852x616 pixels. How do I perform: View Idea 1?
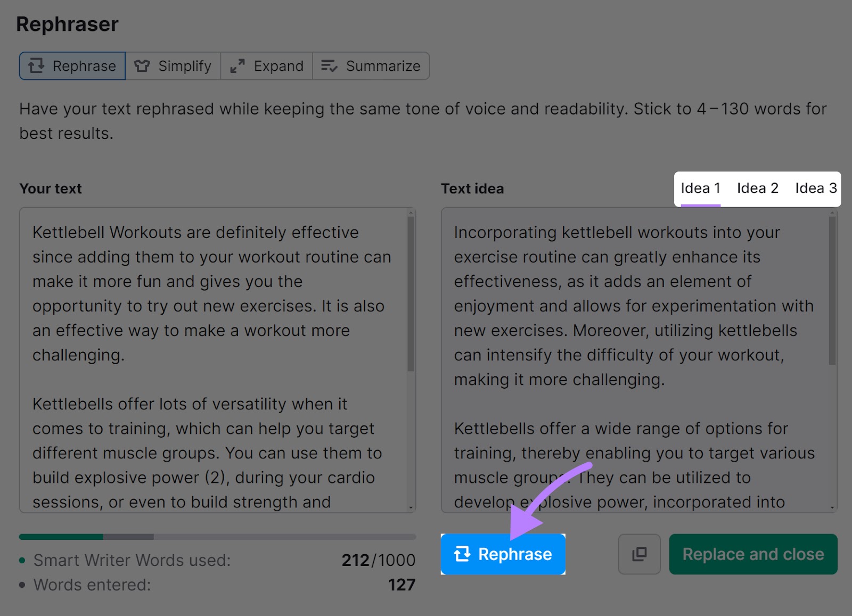pos(700,188)
